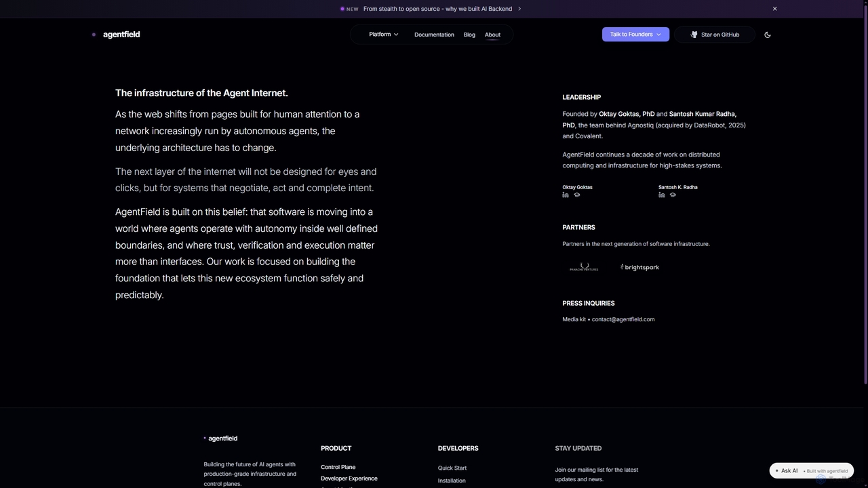Open the Blog page

pos(469,35)
